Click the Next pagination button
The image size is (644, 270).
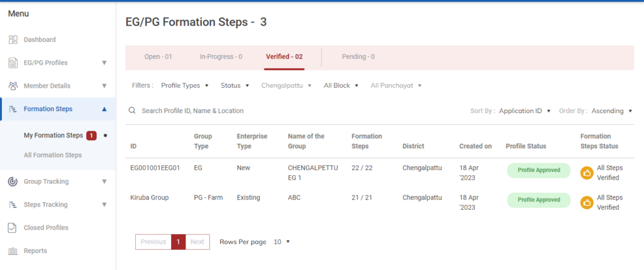click(197, 242)
